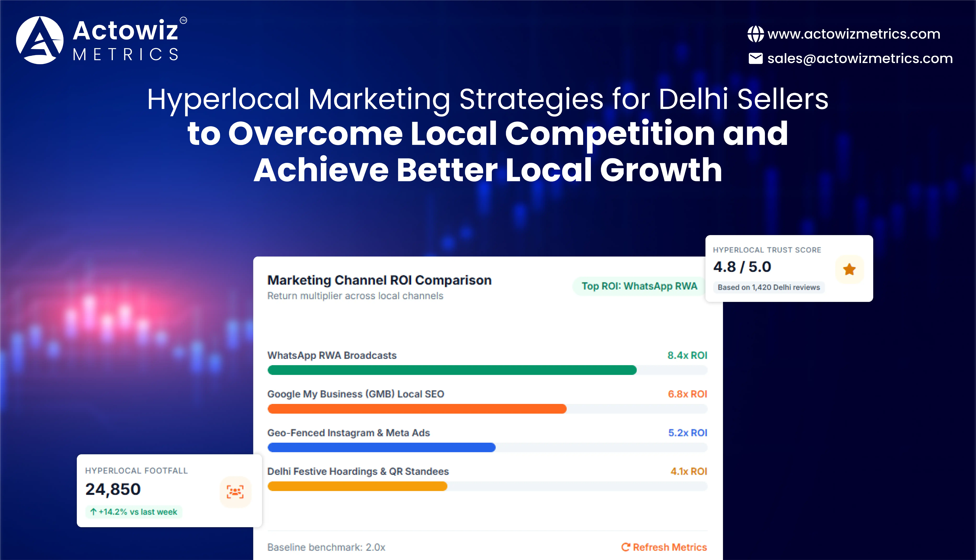Click the green WhatsApp RWA Broadcasts progress bar
The image size is (976, 560).
coord(452,370)
